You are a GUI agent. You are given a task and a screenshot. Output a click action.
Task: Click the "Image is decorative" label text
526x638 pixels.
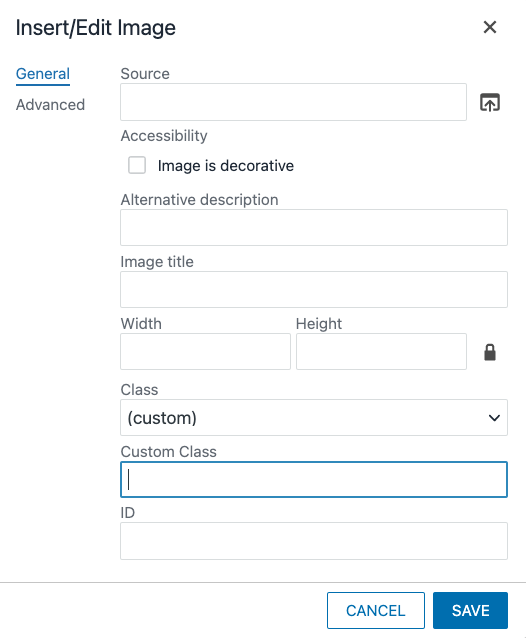coord(226,166)
